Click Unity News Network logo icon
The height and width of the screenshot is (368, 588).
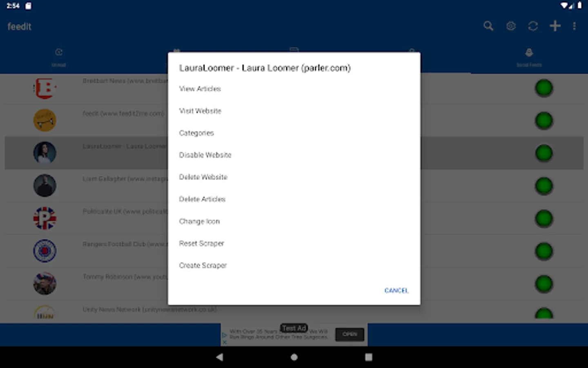(x=45, y=313)
